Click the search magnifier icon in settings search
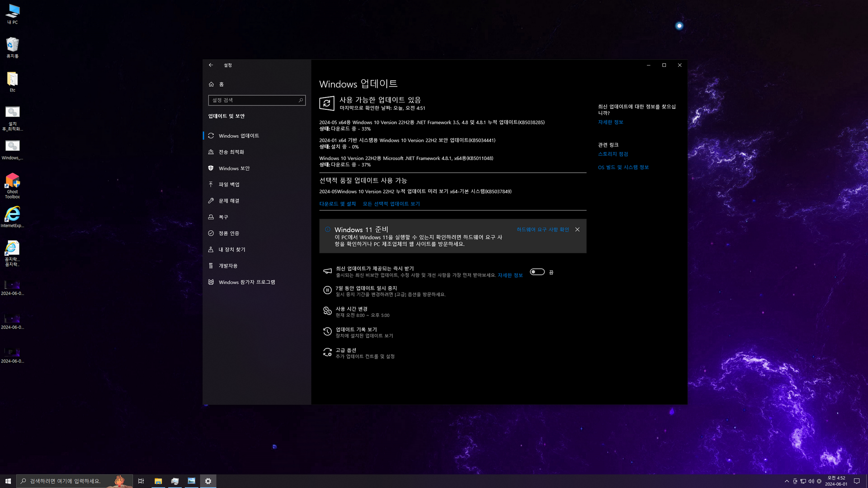 coord(301,100)
